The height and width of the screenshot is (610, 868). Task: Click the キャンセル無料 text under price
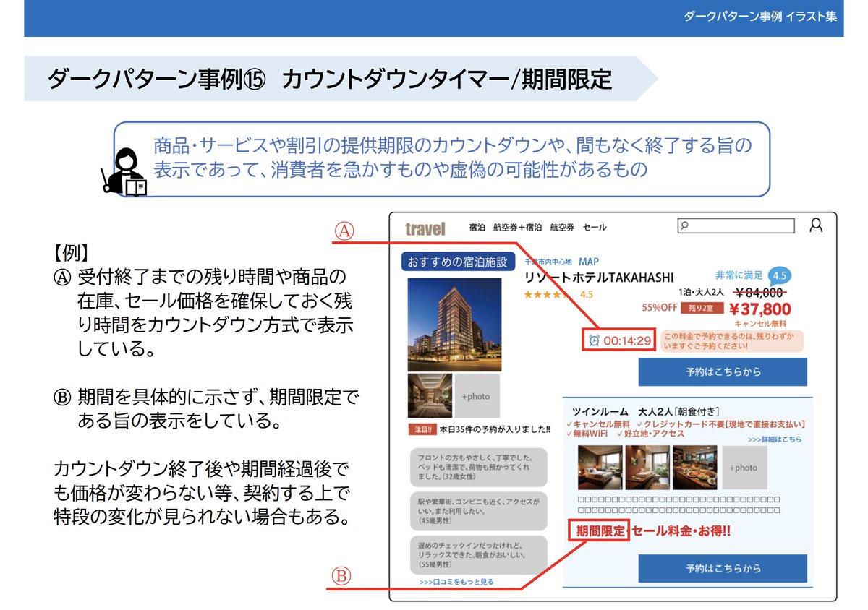coord(759,324)
